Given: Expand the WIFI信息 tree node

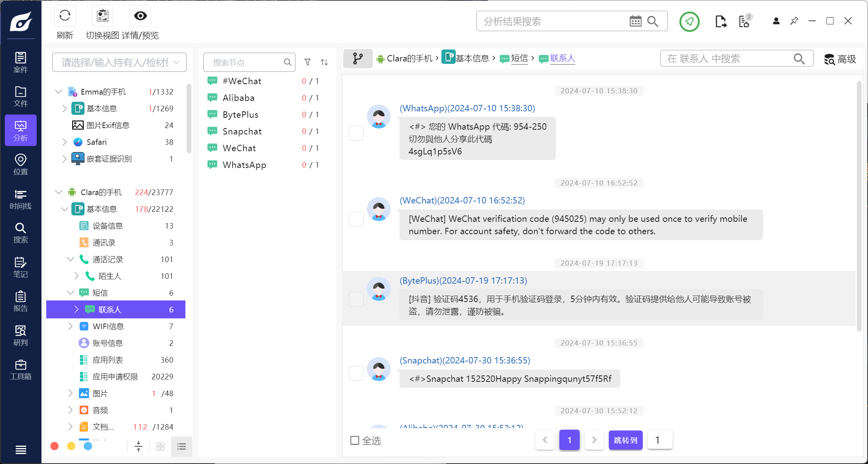Looking at the screenshot, I should click(71, 326).
